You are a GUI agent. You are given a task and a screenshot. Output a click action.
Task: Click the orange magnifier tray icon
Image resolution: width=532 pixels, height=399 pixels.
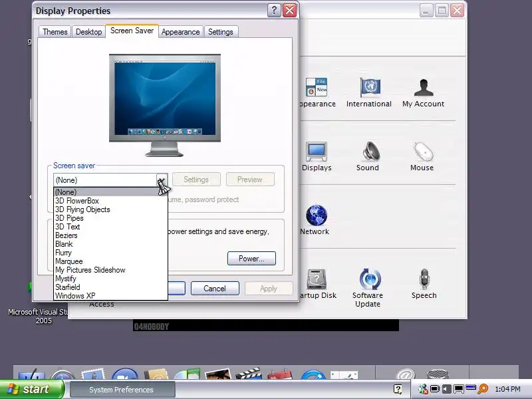pyautogui.click(x=483, y=389)
